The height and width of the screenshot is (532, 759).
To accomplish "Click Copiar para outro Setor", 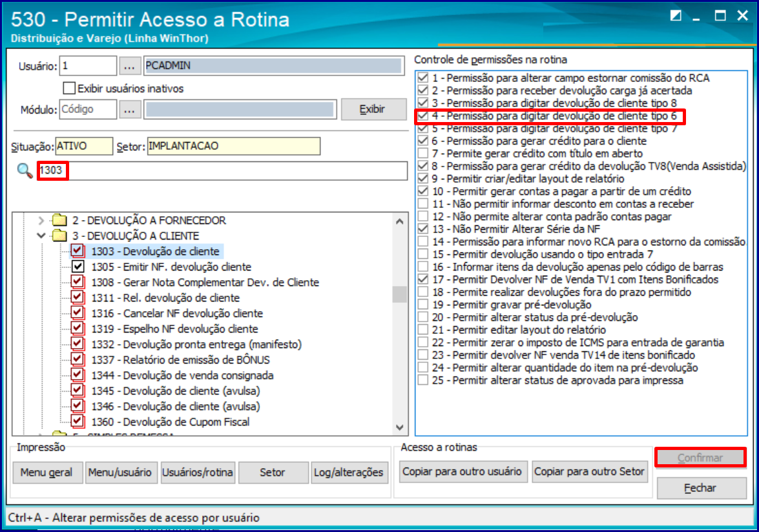I will coord(590,471).
